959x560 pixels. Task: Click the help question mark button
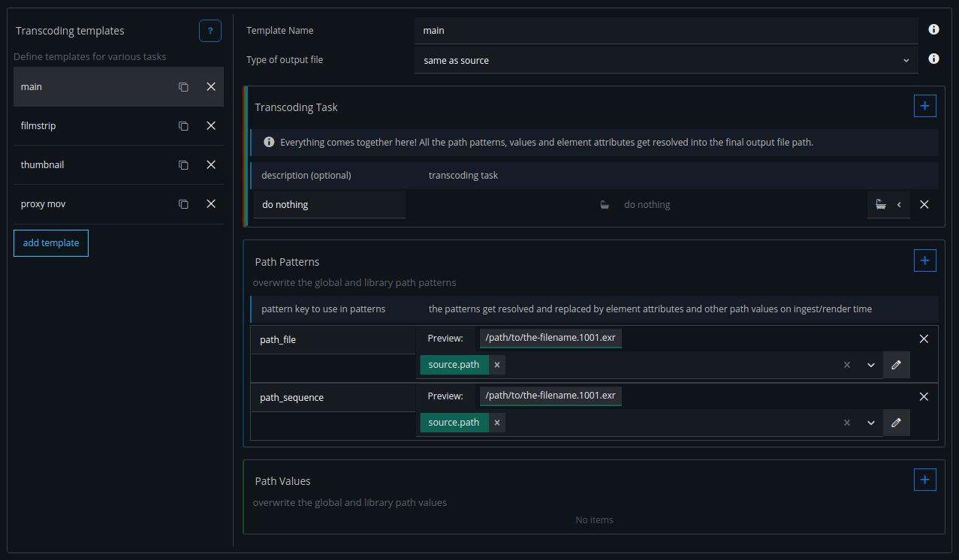[210, 31]
